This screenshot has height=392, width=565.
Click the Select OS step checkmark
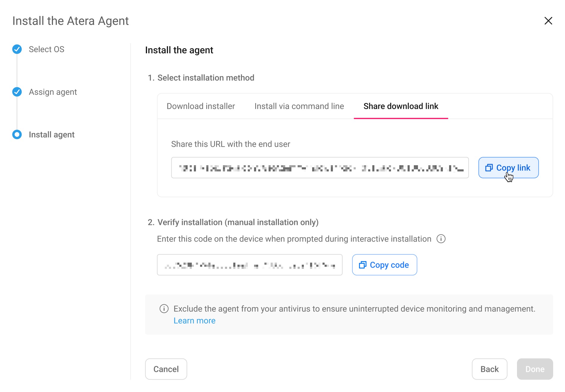click(x=17, y=49)
